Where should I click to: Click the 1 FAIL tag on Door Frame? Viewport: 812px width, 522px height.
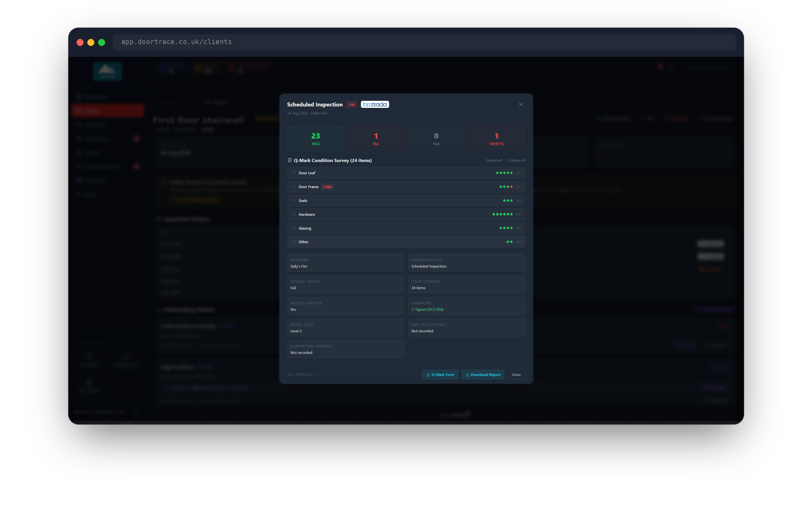(327, 187)
